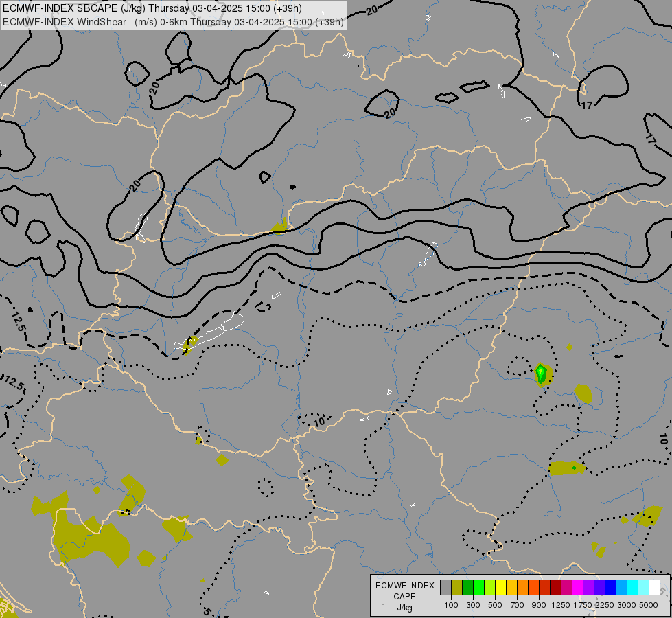672x618 pixels.
Task: Click the pure blue legend swatch
Action: (611, 588)
